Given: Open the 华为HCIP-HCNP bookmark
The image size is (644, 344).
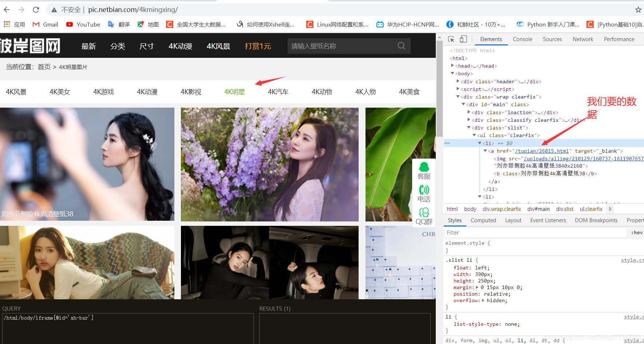Looking at the screenshot, I should click(407, 24).
